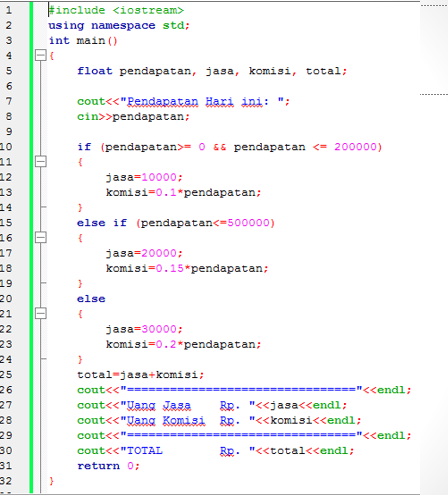Click the 'int main()' declaration
The height and width of the screenshot is (495, 448).
(x=83, y=41)
